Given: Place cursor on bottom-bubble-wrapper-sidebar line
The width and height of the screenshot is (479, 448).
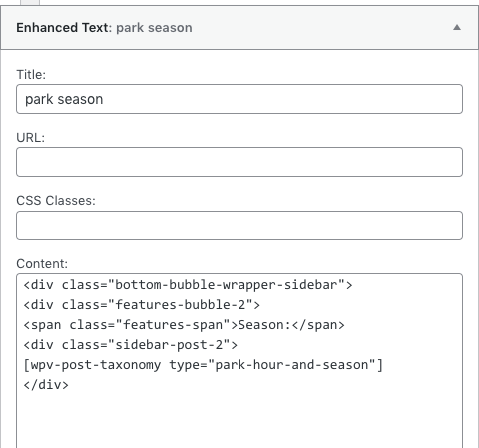Looking at the screenshot, I should [188, 285].
